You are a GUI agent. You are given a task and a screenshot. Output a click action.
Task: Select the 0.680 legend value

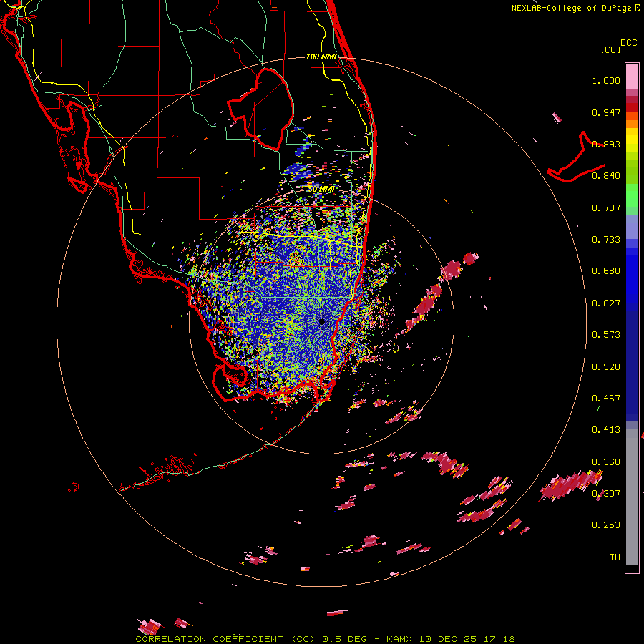click(606, 271)
